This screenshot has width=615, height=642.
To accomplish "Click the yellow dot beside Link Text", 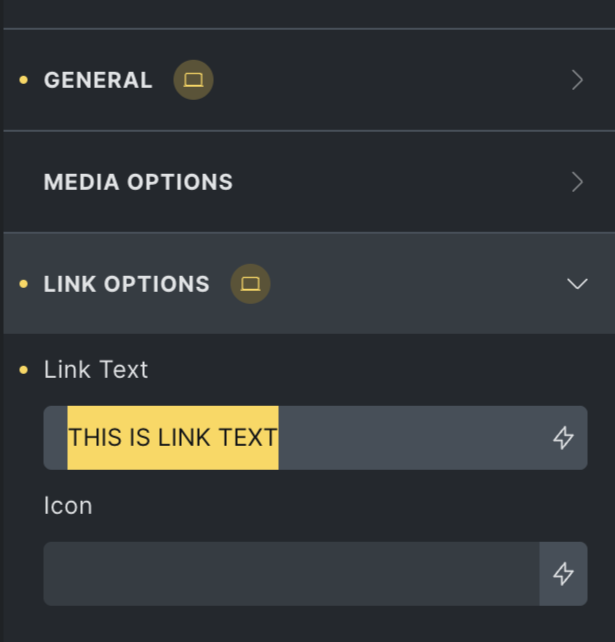I will [x=24, y=370].
